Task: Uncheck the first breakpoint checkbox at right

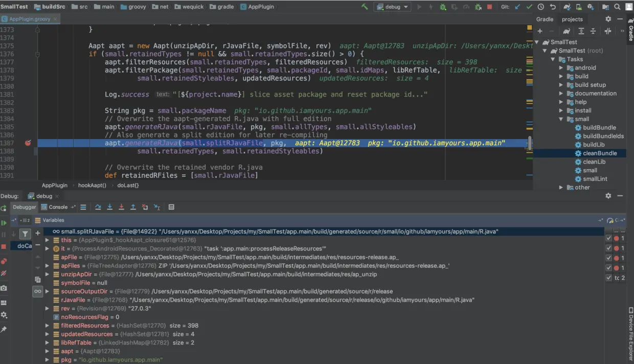Action: 608,239
